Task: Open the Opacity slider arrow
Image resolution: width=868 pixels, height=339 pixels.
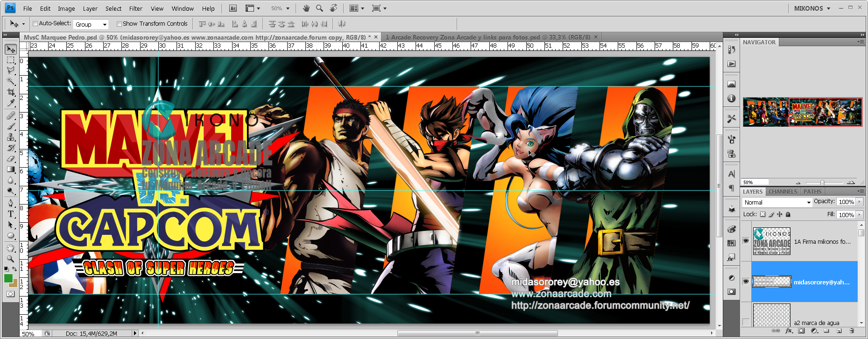Action: [860, 202]
